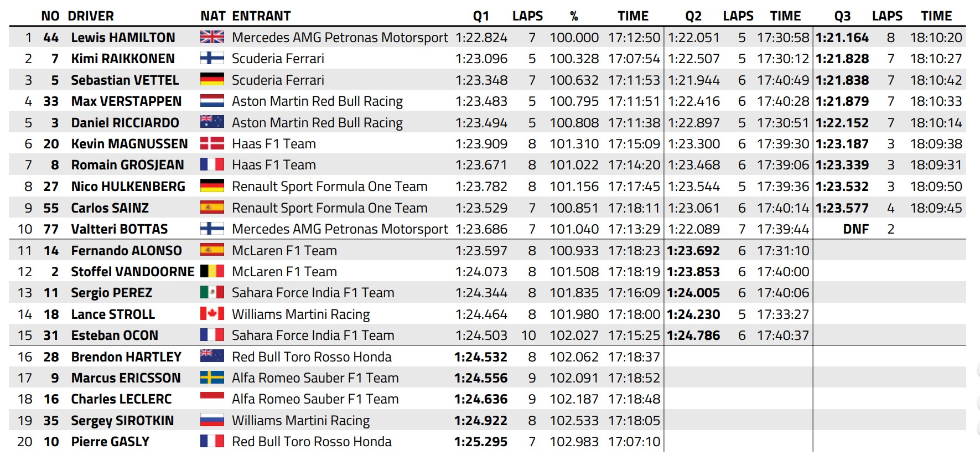
Task: Click the Mexican flag next to Sergio Perez
Action: coord(212,292)
